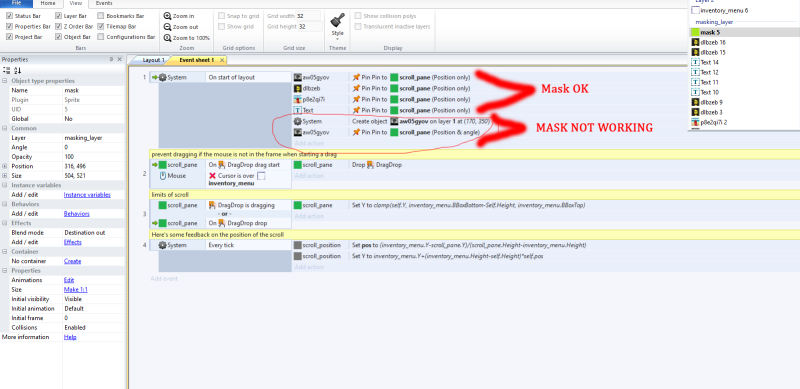Click the Zoom out magnifier
This screenshot has width=800, height=389.
coord(167,27)
